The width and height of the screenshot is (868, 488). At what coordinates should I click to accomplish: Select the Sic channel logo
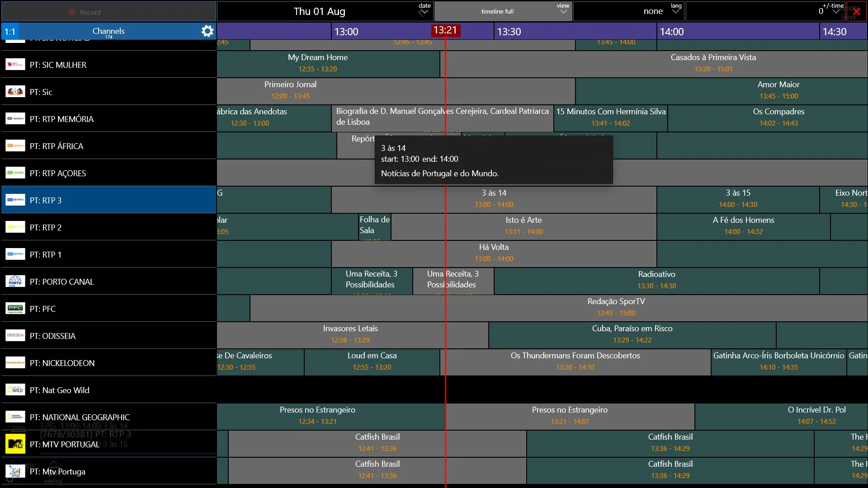(15, 91)
